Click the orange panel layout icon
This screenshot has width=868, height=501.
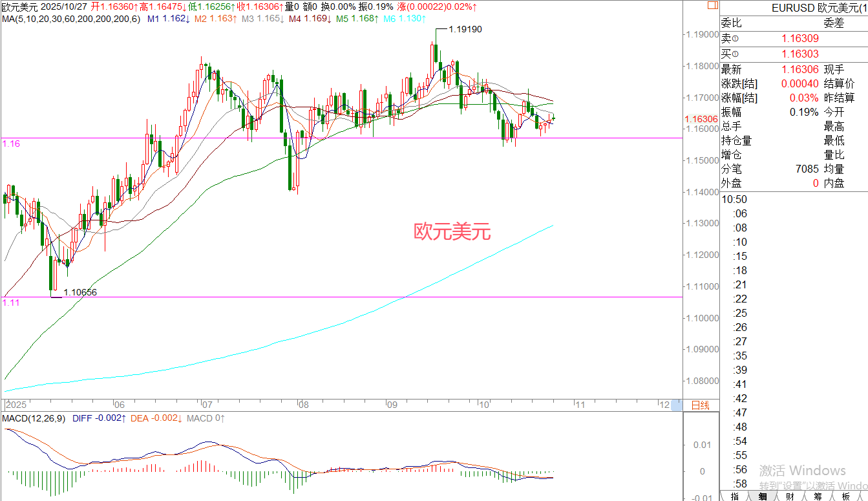pos(712,5)
